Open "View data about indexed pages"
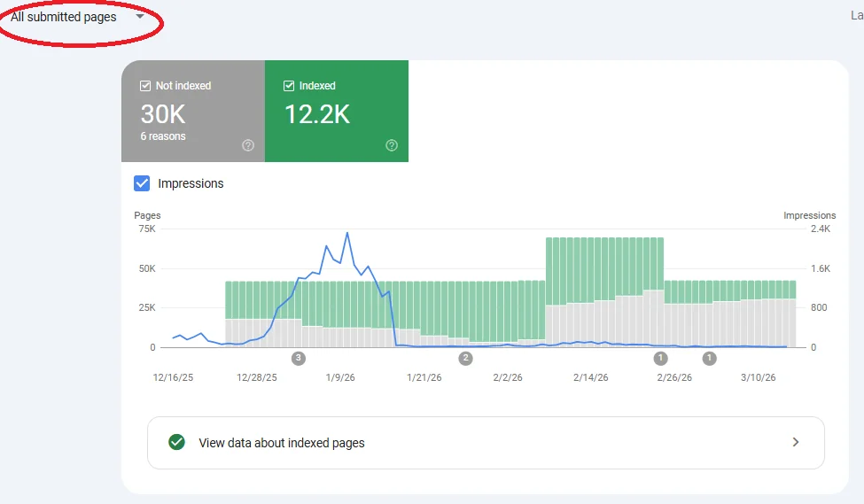 (282, 443)
